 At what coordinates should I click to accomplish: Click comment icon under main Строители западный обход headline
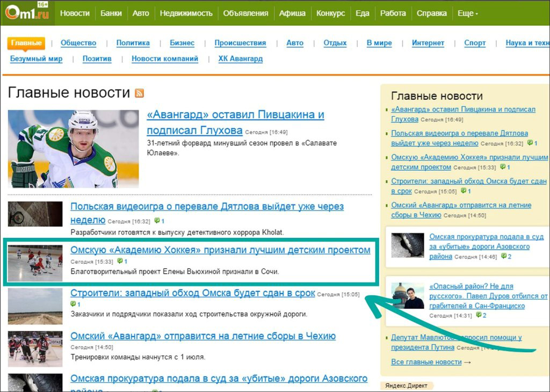(x=73, y=303)
